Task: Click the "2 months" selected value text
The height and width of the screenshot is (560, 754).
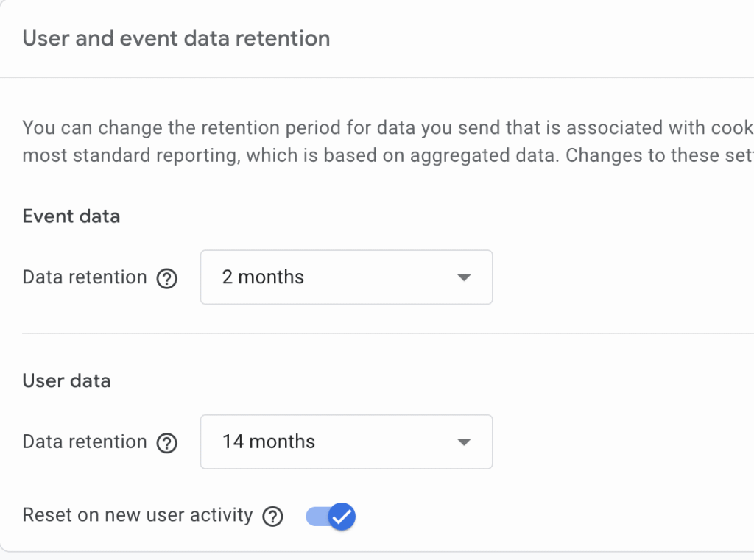Action: pyautogui.click(x=263, y=277)
